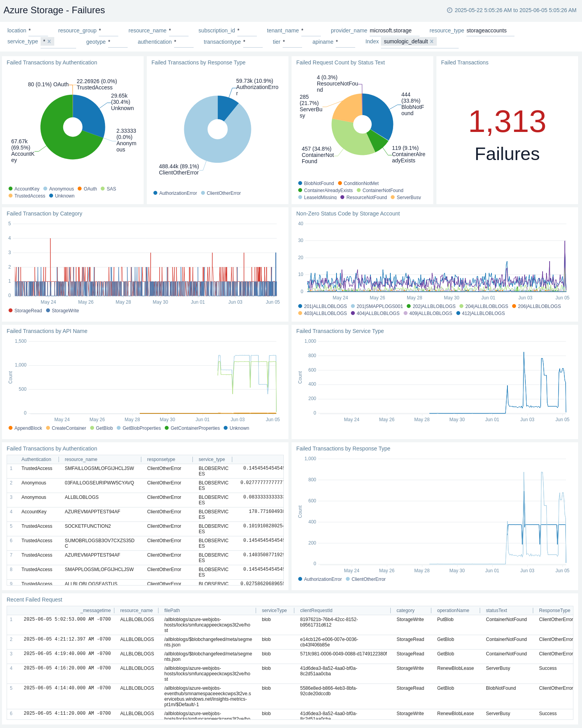This screenshot has width=582, height=728.
Task: Toggle 404|ALLBLOBLOGS legend entry
Action: click(375, 313)
